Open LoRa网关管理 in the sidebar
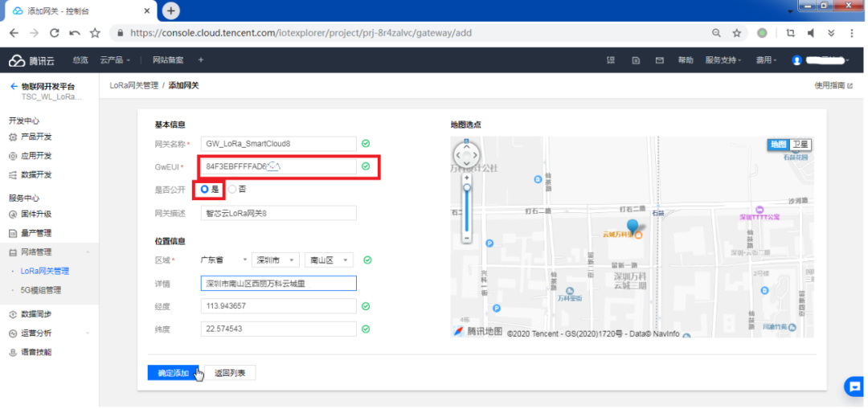 45,271
